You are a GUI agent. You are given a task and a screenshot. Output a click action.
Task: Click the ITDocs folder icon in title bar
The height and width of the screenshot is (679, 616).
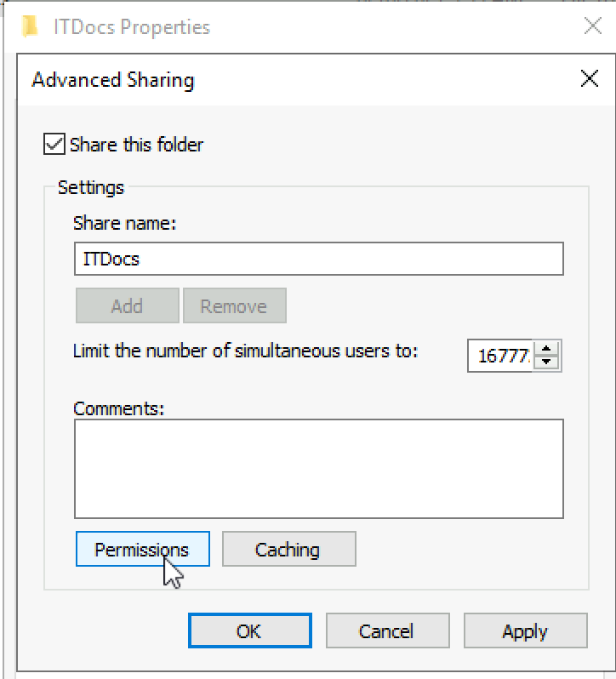point(30,26)
